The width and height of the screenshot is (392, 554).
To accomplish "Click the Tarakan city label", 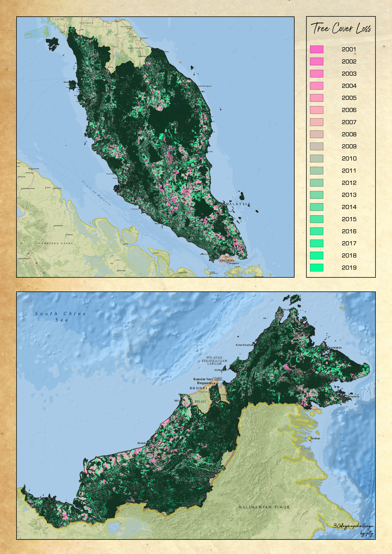I will click(315, 438).
